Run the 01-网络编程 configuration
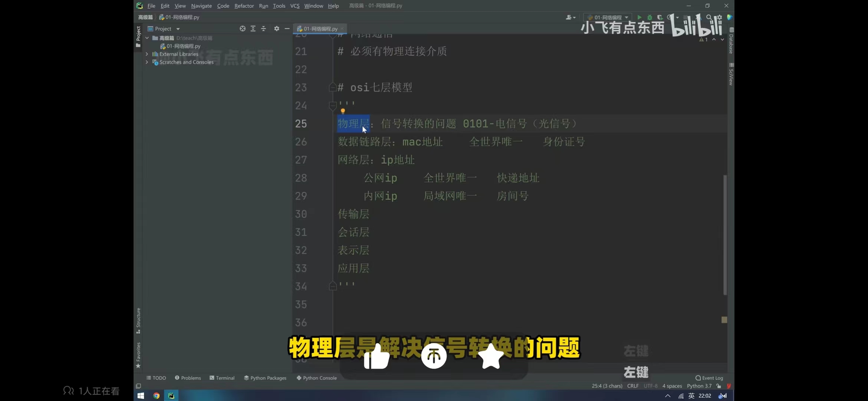The image size is (868, 401). point(640,17)
